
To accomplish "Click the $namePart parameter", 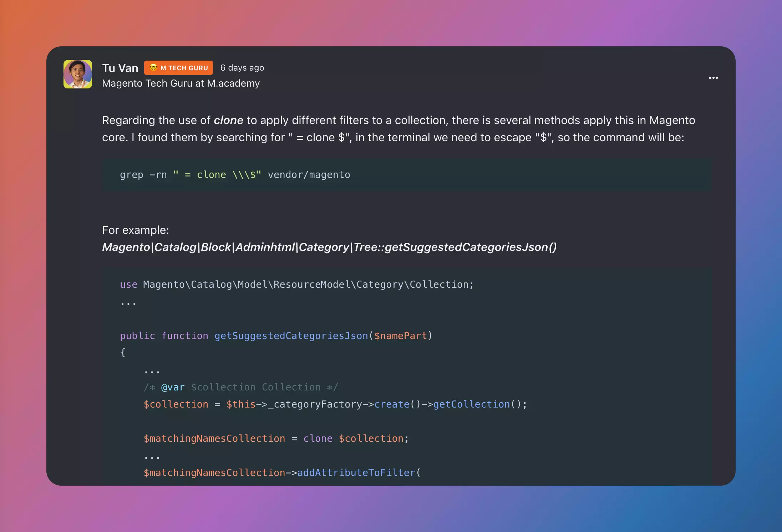I will (x=401, y=336).
